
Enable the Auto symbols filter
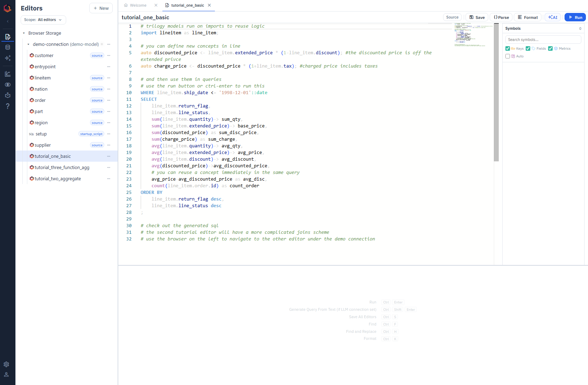(x=508, y=56)
